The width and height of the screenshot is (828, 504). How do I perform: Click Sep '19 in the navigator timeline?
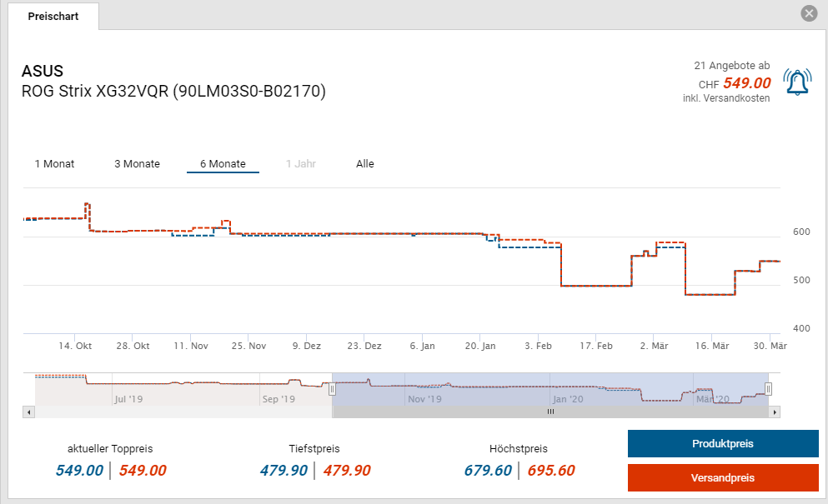279,399
